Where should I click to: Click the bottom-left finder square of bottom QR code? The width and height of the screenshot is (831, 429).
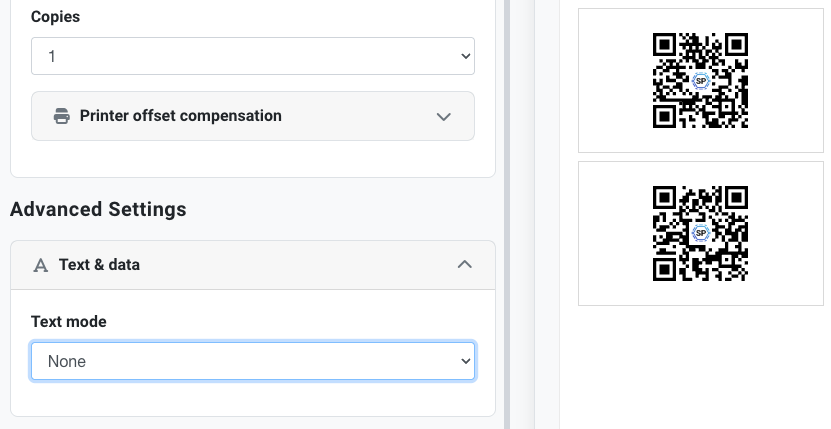tap(664, 269)
